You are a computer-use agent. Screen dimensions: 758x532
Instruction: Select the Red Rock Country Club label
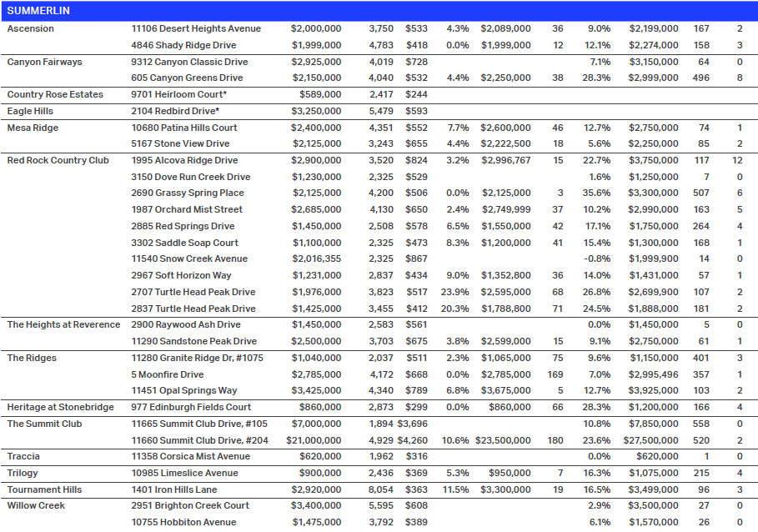coord(58,160)
